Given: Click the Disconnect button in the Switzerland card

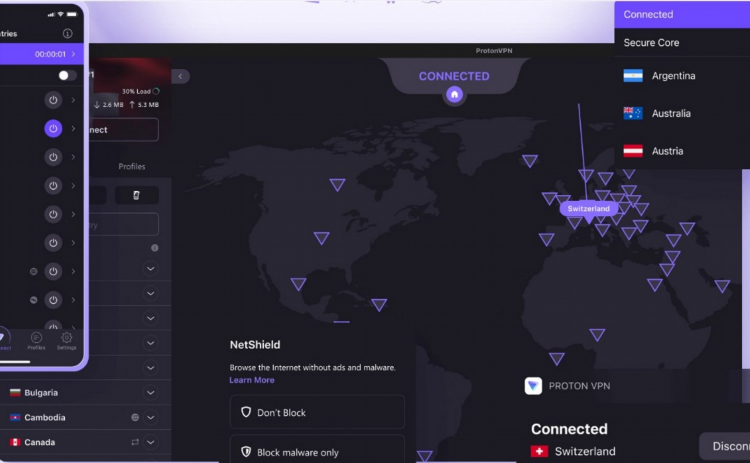Looking at the screenshot, I should 725,446.
